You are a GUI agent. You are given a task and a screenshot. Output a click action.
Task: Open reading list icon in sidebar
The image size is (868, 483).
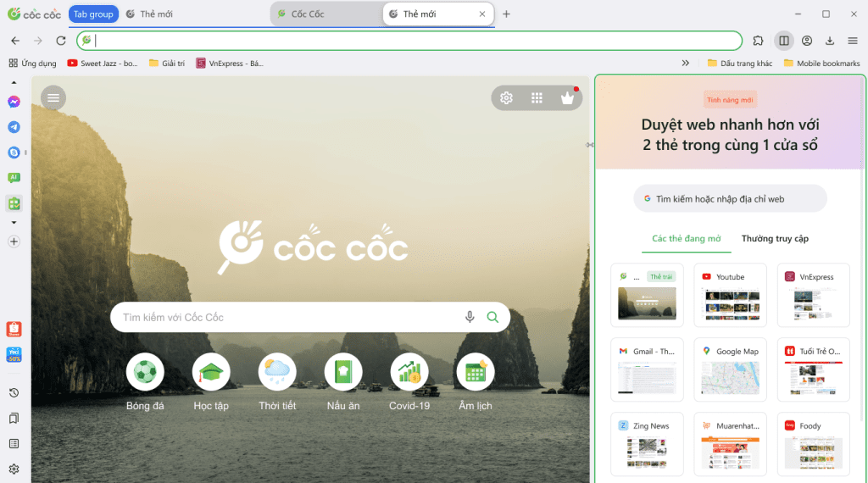pyautogui.click(x=14, y=444)
